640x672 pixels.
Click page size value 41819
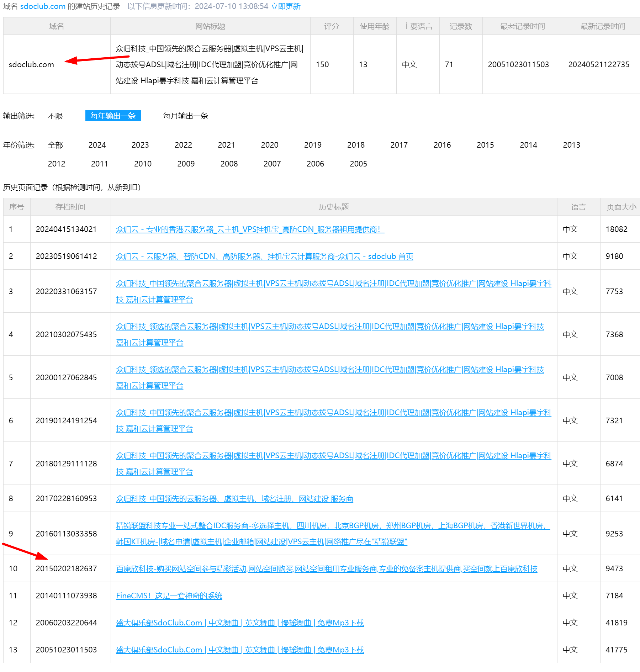(617, 623)
